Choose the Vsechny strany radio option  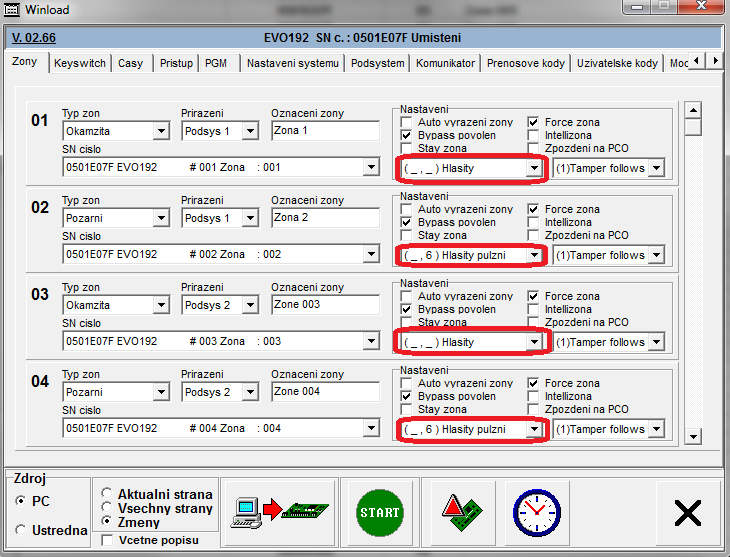point(107,509)
